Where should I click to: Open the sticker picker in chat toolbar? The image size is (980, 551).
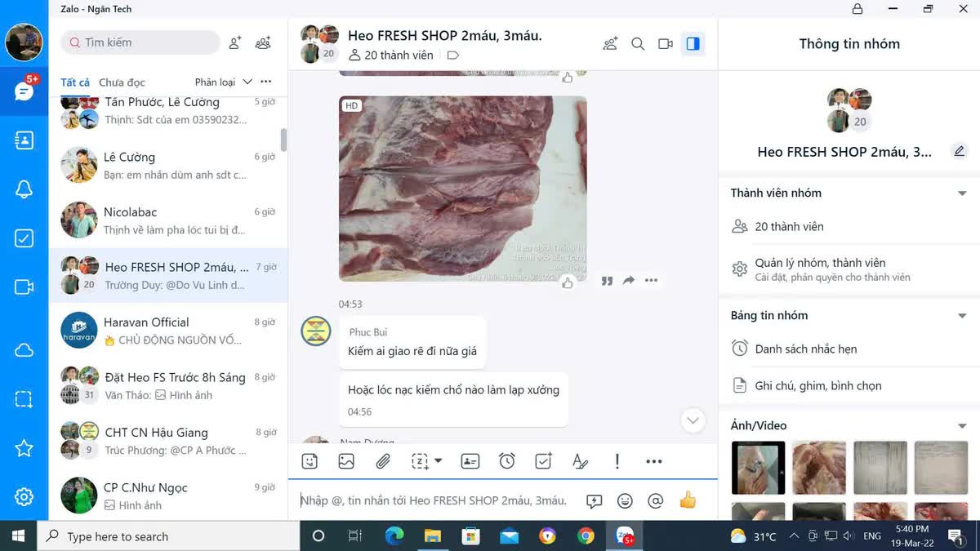(x=310, y=461)
